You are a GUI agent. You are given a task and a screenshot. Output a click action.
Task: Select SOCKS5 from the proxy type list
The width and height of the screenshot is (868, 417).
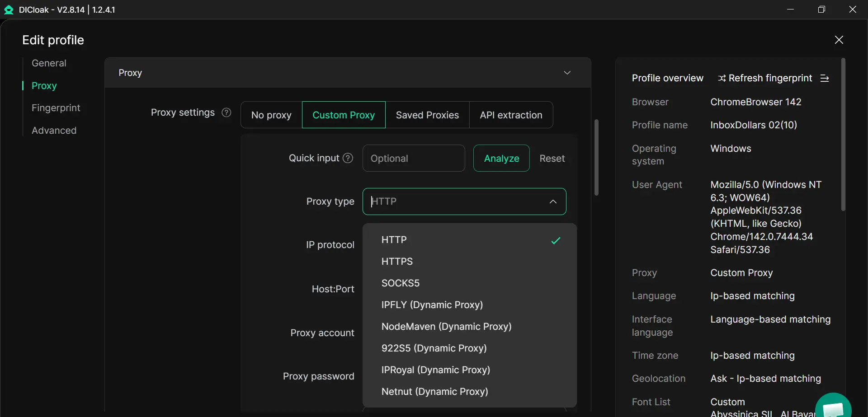(401, 283)
